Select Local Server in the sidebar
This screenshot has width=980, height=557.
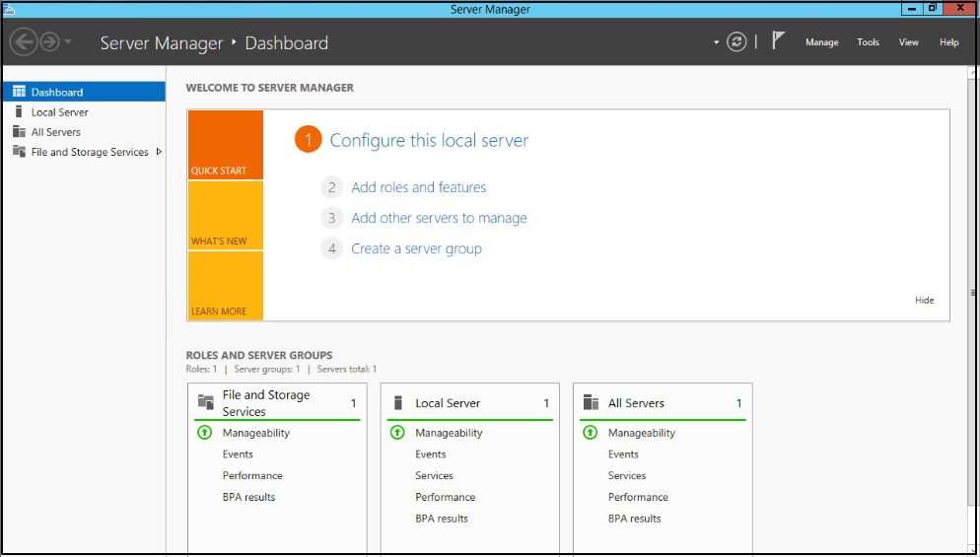pos(85,112)
